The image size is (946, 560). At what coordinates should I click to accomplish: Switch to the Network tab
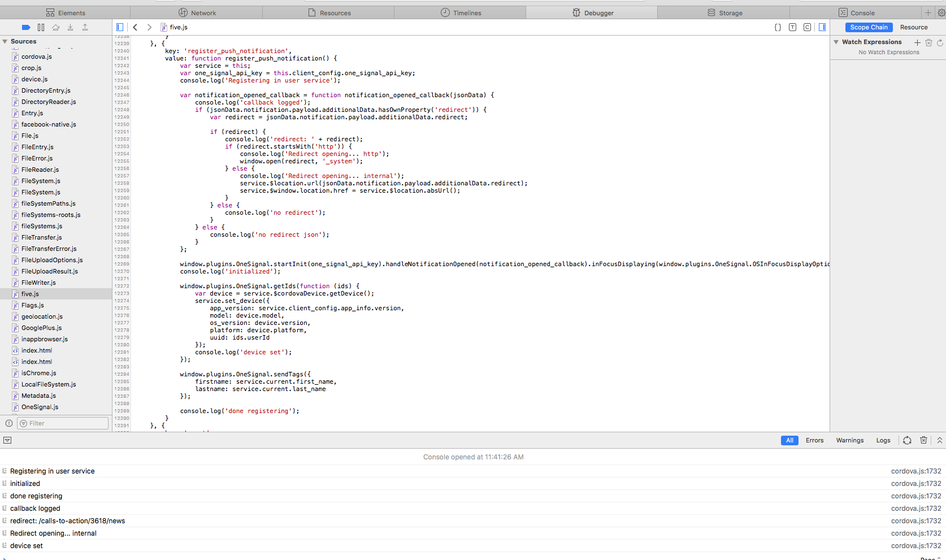tap(197, 12)
